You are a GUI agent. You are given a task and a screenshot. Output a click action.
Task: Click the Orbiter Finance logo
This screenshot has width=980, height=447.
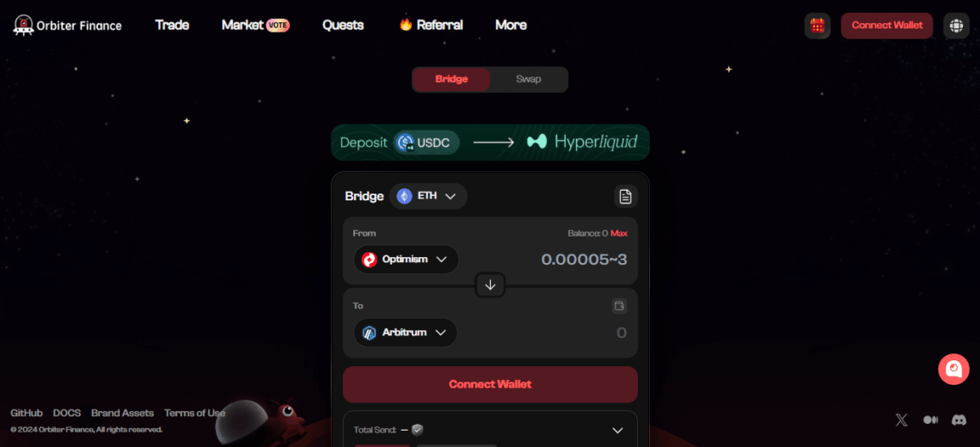[x=68, y=25]
